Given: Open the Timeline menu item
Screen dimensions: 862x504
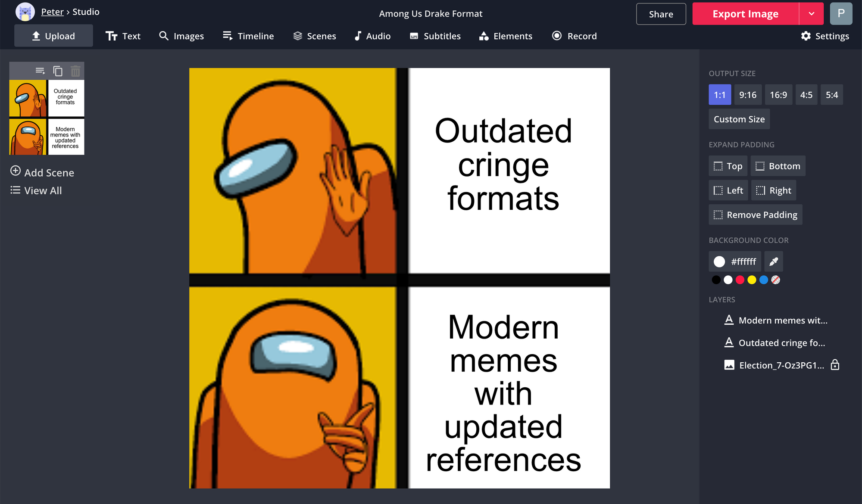Looking at the screenshot, I should tap(248, 36).
